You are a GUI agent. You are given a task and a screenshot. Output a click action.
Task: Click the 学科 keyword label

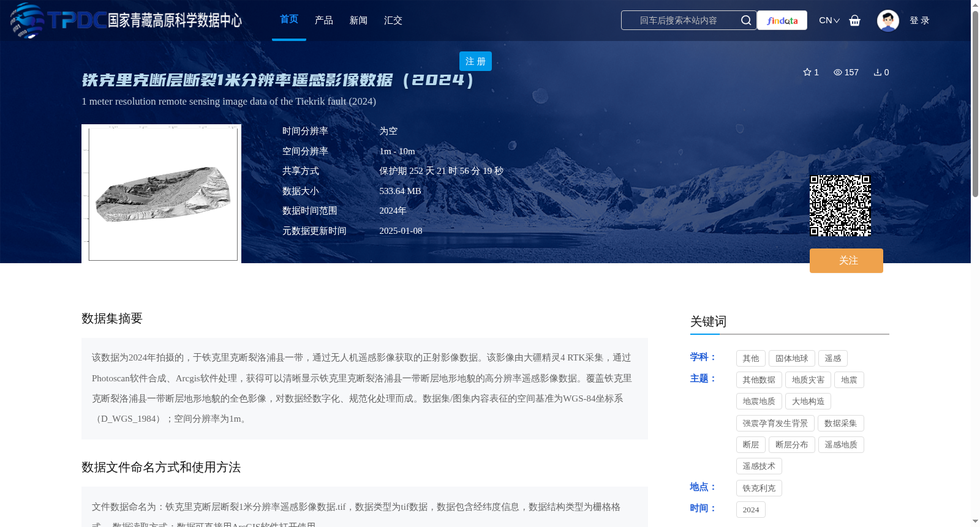[703, 357]
